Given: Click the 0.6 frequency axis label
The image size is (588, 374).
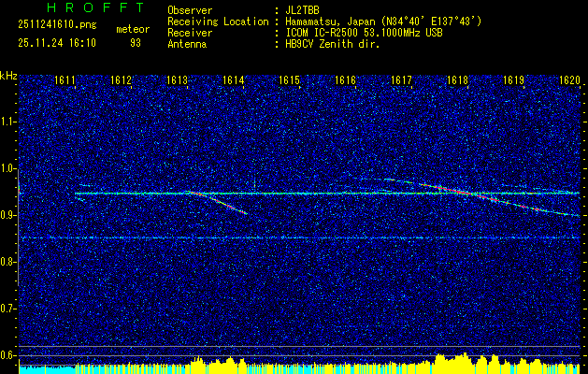Looking at the screenshot, I should pos(8,354).
